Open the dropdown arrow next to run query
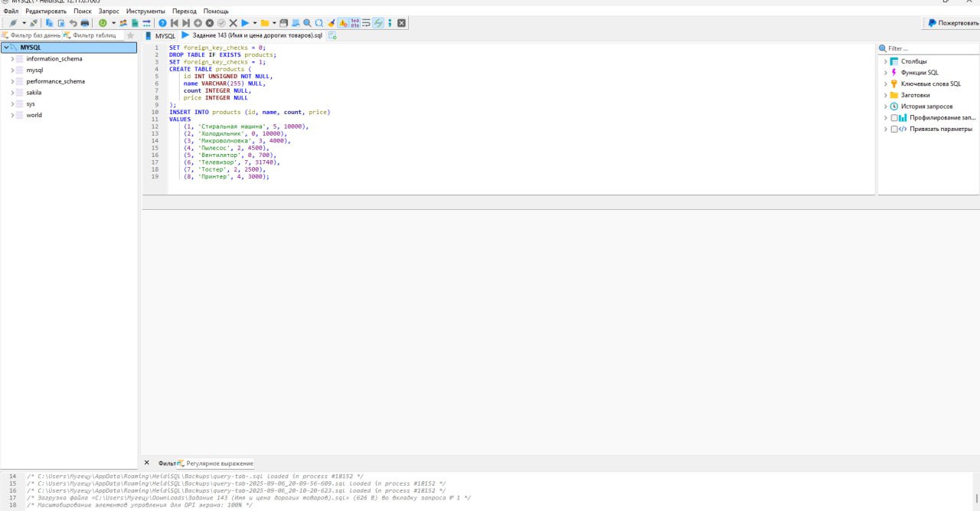Viewport: 980px width, 511px height. tap(255, 23)
